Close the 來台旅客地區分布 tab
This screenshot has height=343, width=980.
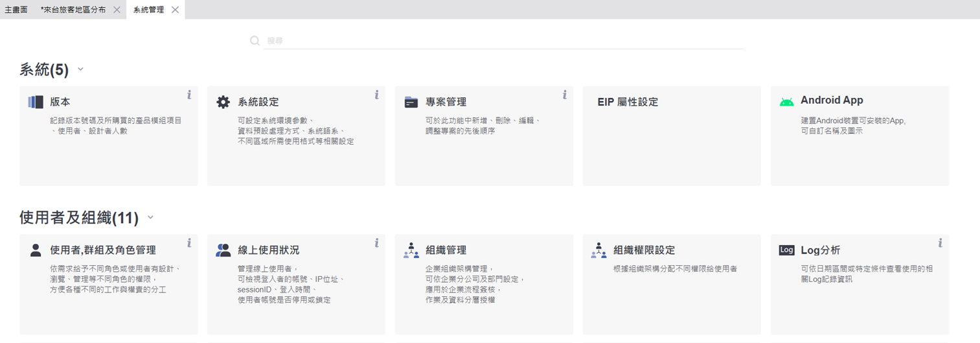click(x=117, y=10)
